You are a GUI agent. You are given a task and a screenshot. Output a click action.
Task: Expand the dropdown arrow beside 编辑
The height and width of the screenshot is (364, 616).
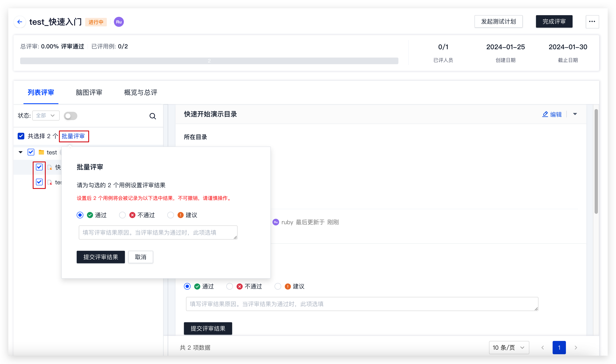[x=575, y=114]
